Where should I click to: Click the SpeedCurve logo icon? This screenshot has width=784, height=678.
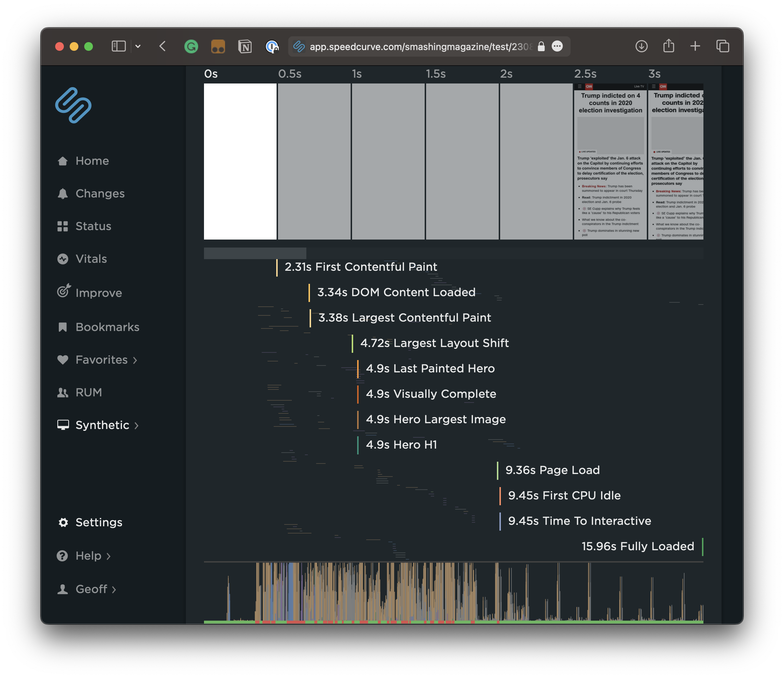click(x=73, y=105)
